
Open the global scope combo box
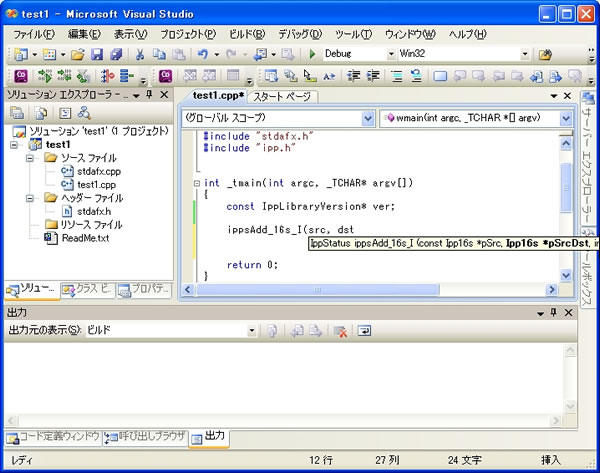click(368, 118)
